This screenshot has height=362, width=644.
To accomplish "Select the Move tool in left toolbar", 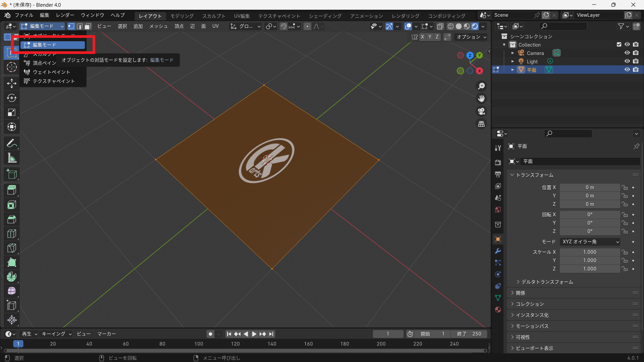I will [12, 83].
